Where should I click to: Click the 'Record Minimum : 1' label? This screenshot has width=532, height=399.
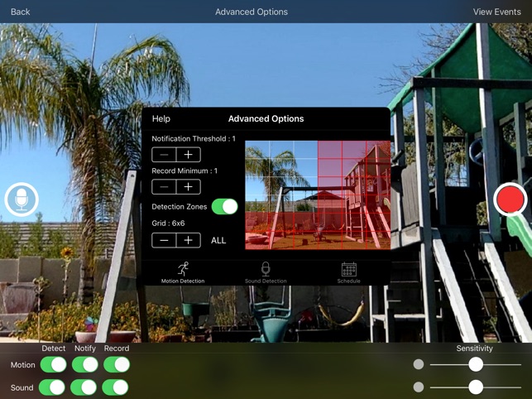pos(185,171)
